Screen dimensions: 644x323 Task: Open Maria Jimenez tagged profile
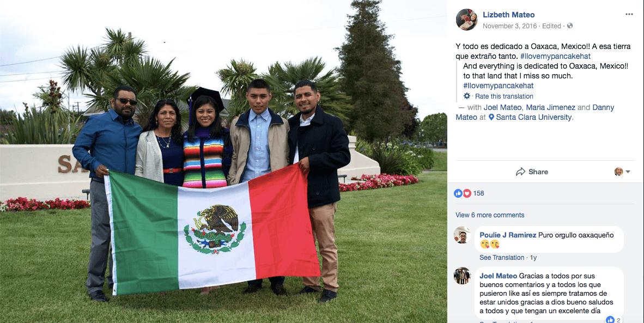(x=551, y=107)
